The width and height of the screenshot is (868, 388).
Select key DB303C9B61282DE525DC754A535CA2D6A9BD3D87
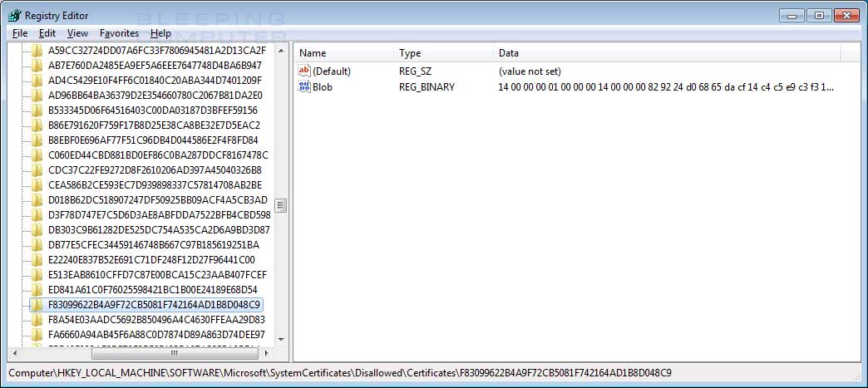[160, 229]
